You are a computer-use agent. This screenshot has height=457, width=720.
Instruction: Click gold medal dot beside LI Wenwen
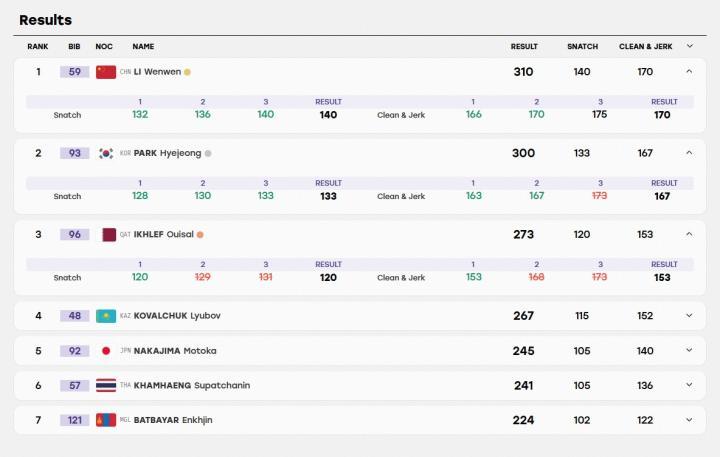pyautogui.click(x=187, y=72)
